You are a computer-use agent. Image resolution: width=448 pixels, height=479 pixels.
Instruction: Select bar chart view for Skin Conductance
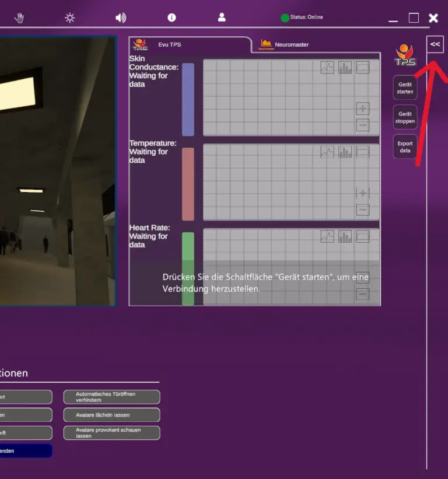tap(345, 68)
